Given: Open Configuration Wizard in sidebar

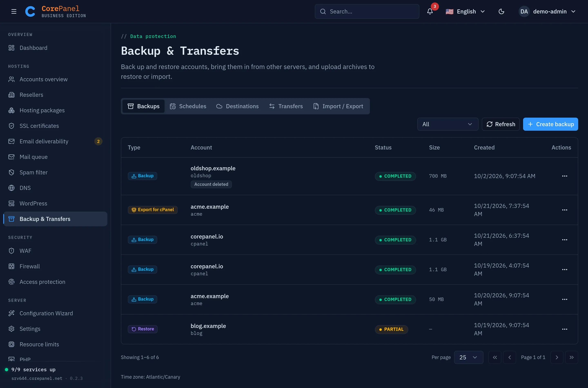Looking at the screenshot, I should (55, 313).
